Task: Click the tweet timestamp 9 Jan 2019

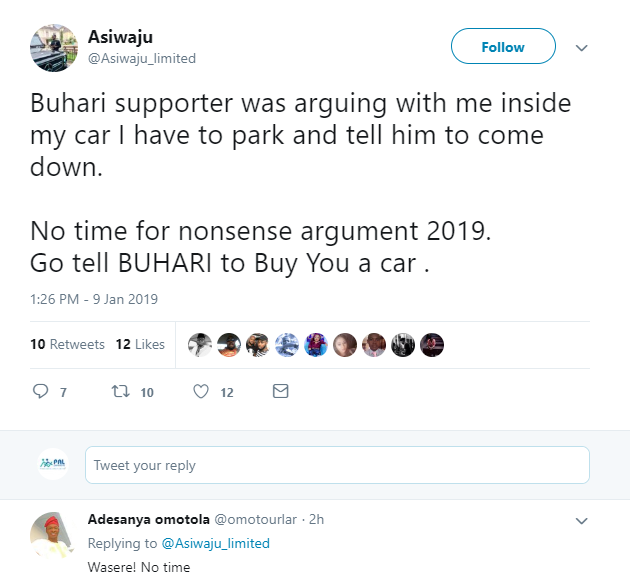Action: click(94, 299)
